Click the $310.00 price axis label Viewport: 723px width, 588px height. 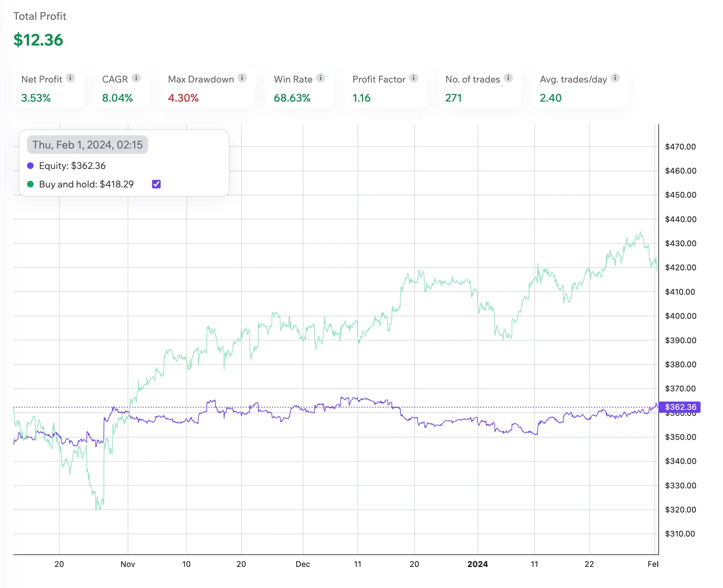(680, 534)
